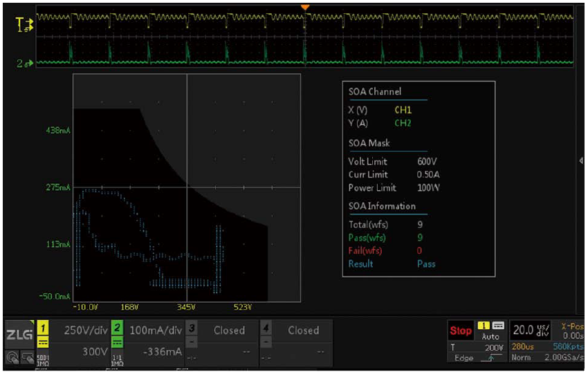The image size is (588, 372).
Task: Click the yellow trigger source 1 badge
Action: [484, 325]
